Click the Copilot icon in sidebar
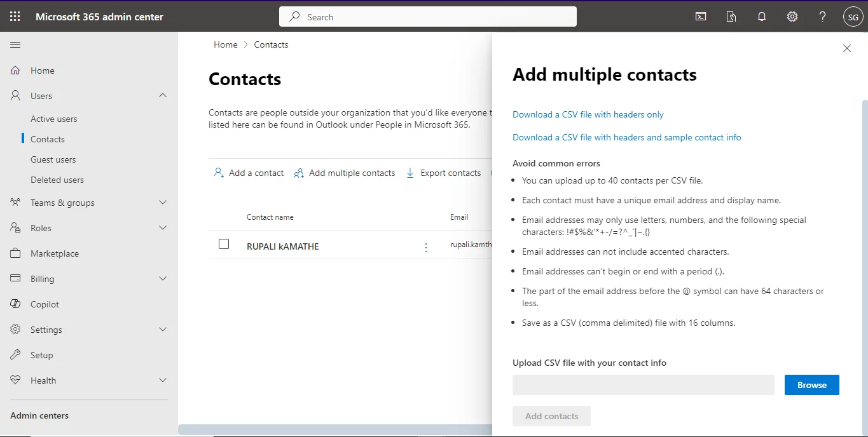The height and width of the screenshot is (437, 868). tap(16, 304)
